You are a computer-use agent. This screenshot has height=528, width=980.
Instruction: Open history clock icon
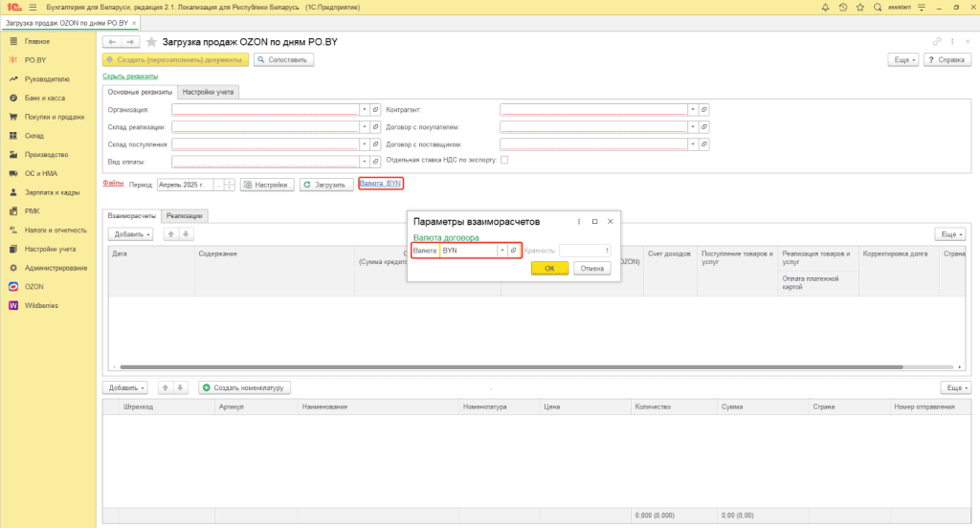click(x=842, y=8)
